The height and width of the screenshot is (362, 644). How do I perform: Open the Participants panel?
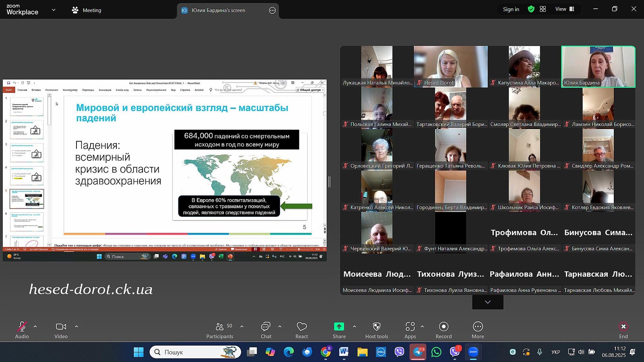tap(220, 330)
